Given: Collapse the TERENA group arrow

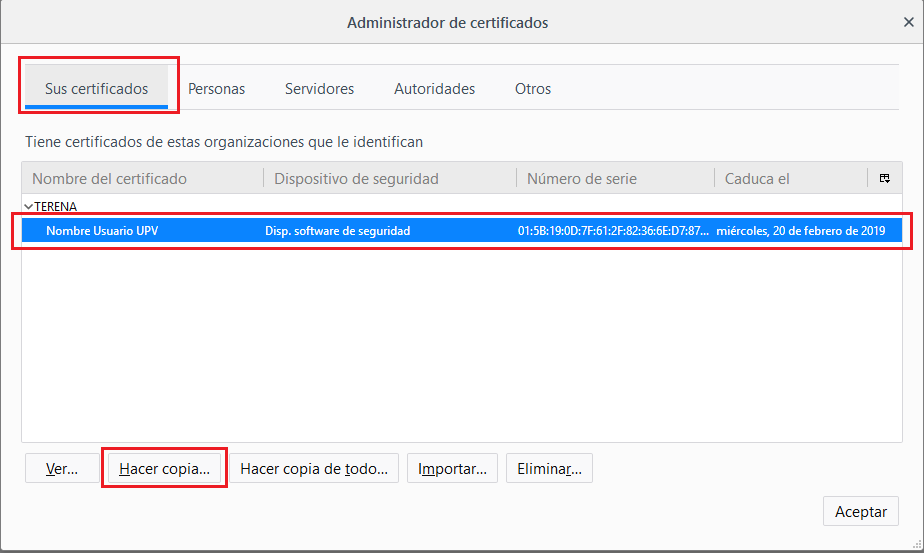Looking at the screenshot, I should point(28,206).
